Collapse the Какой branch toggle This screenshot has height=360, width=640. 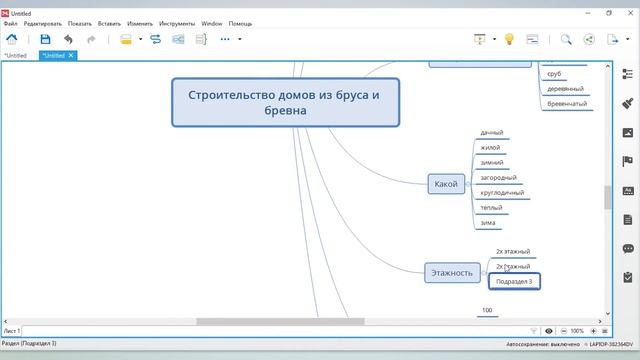tap(468, 184)
